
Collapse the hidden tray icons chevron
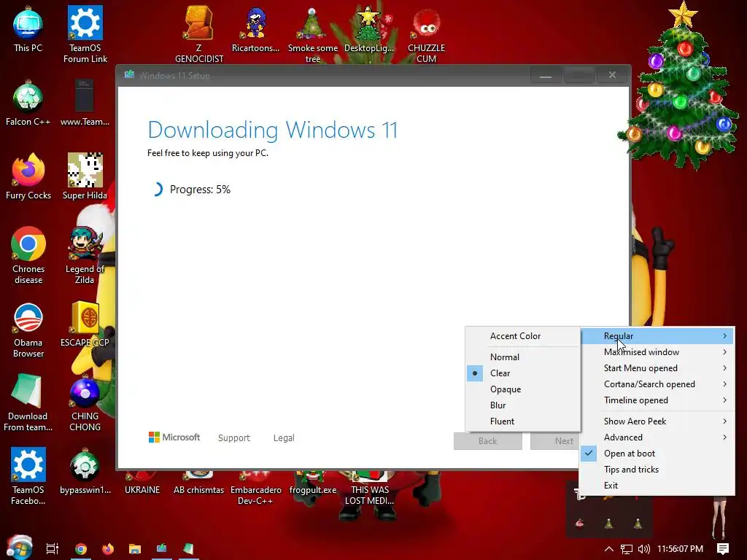[608, 549]
